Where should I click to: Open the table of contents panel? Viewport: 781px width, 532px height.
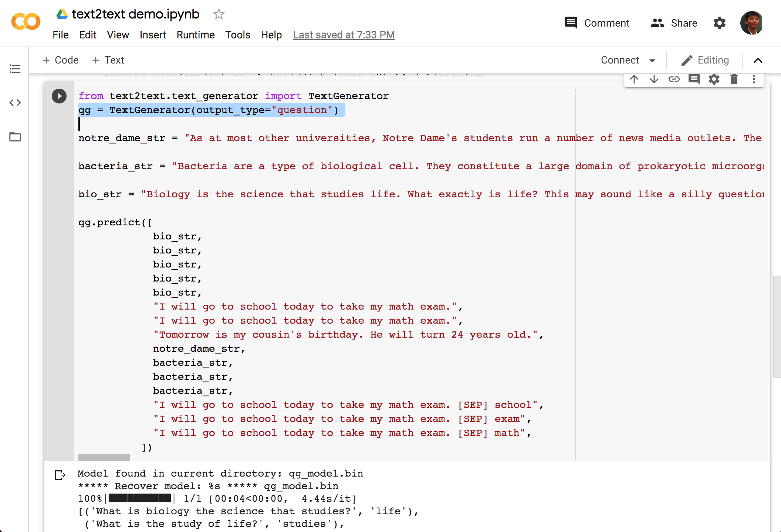pos(15,69)
